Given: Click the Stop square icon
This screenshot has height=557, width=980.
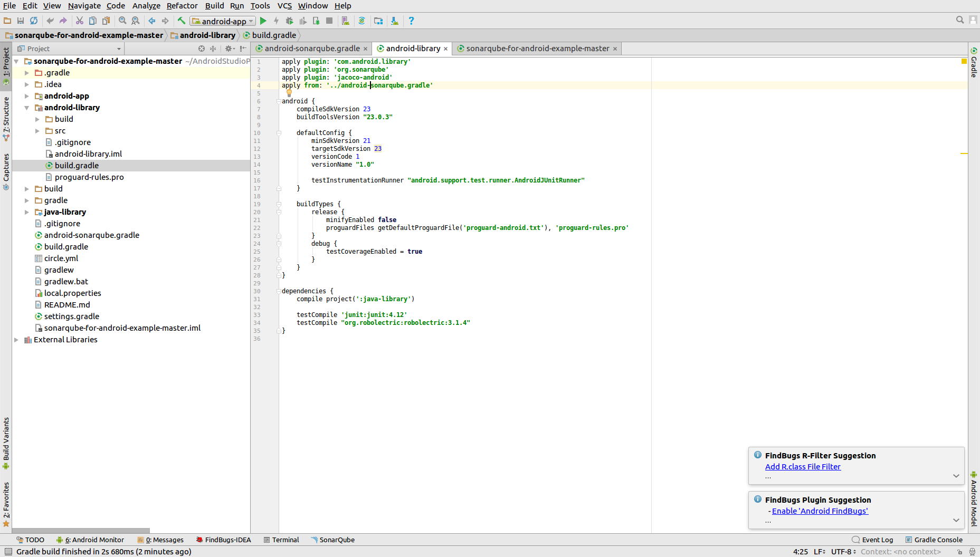Looking at the screenshot, I should pyautogui.click(x=329, y=21).
